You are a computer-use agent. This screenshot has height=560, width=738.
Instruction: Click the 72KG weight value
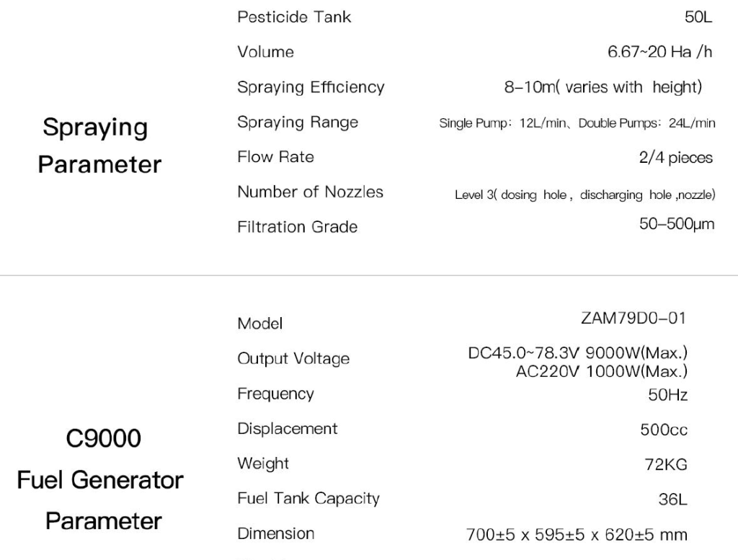665,465
